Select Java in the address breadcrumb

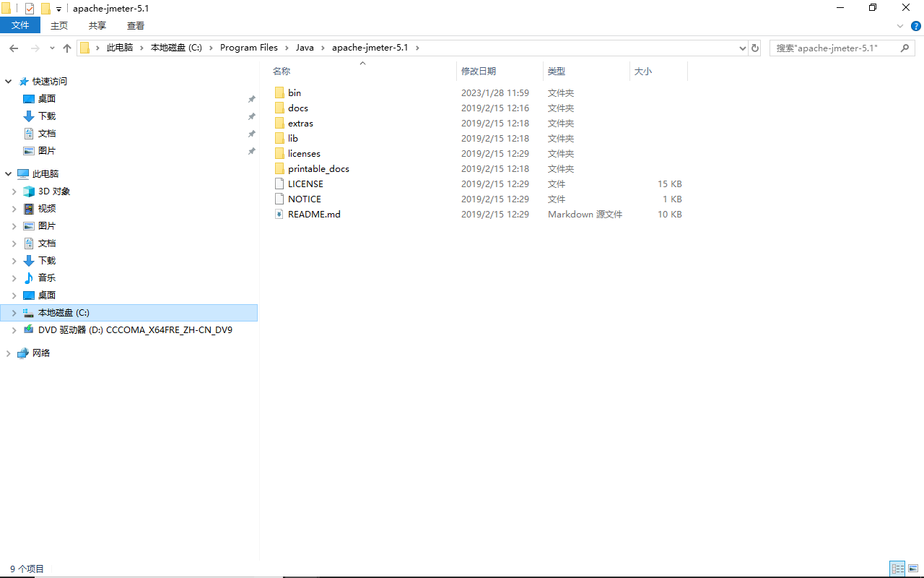(305, 48)
